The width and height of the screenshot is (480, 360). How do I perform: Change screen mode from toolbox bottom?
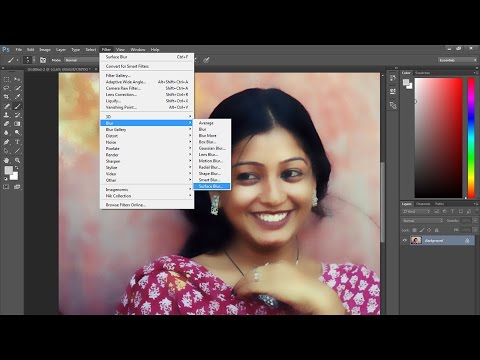click(x=17, y=187)
